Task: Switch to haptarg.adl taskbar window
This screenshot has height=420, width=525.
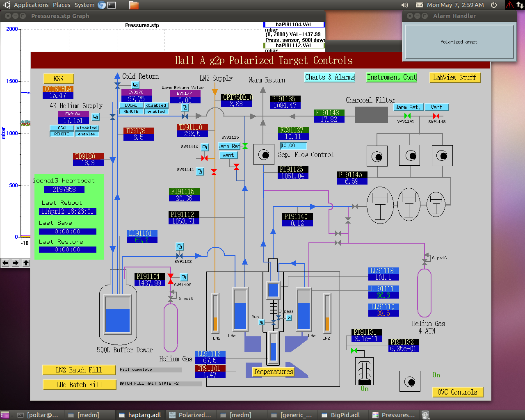Action: pos(140,415)
